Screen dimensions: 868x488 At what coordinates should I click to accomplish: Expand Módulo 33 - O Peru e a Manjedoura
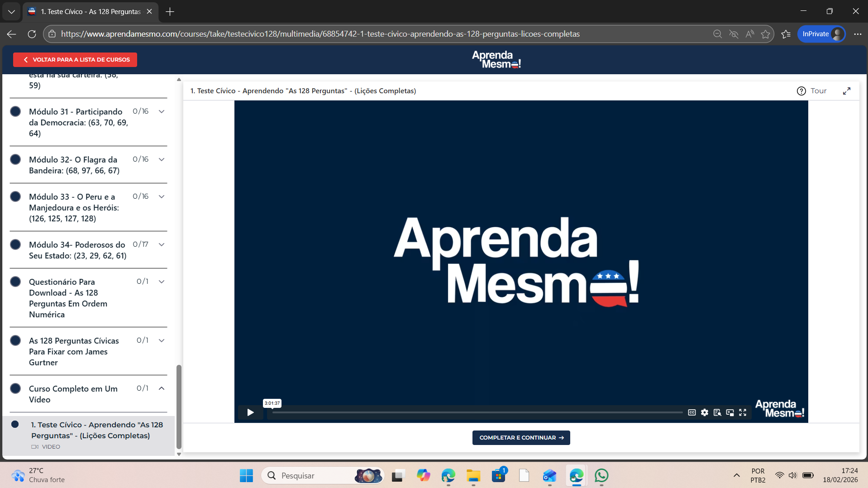(x=162, y=196)
